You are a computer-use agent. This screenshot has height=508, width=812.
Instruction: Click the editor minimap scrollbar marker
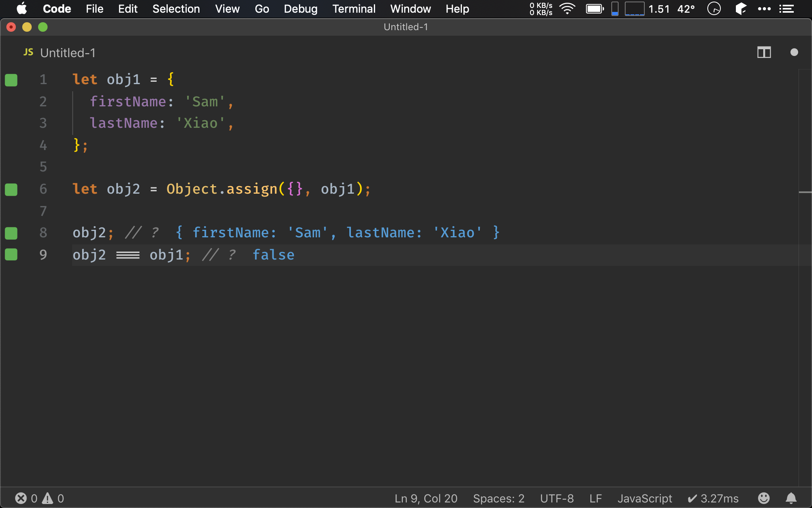tap(805, 192)
